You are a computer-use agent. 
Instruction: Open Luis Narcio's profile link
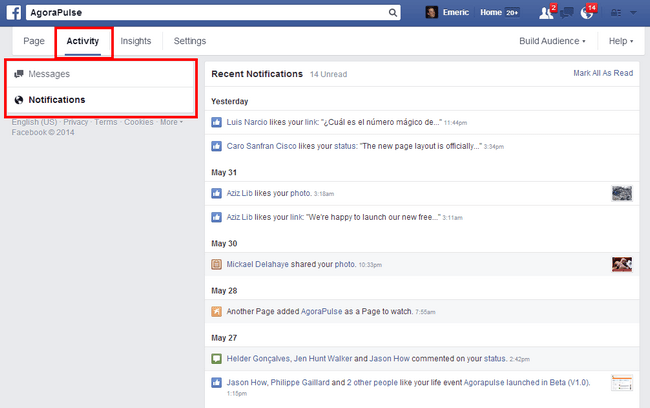pyautogui.click(x=248, y=123)
